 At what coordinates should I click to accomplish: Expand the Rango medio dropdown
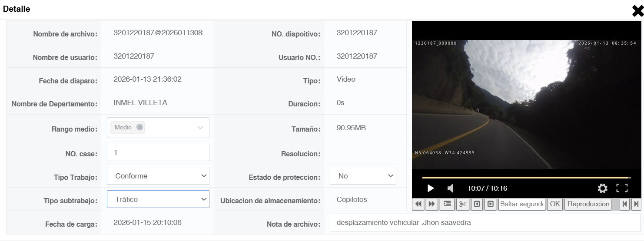[200, 128]
